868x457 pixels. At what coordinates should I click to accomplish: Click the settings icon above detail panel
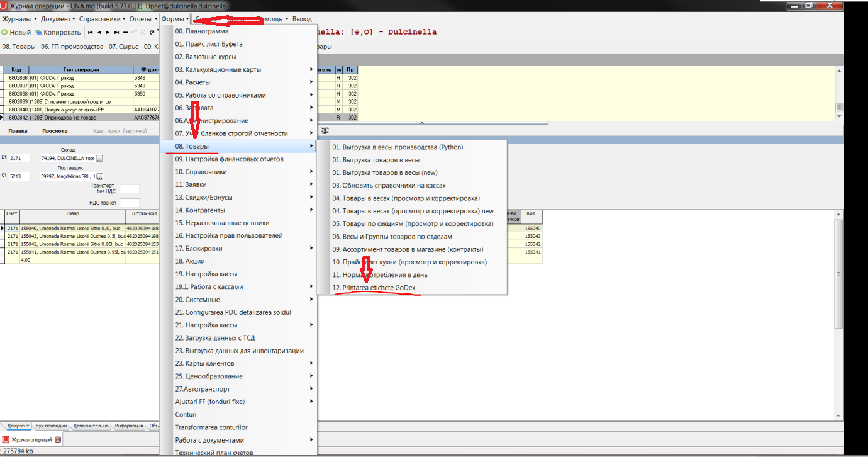(x=325, y=131)
